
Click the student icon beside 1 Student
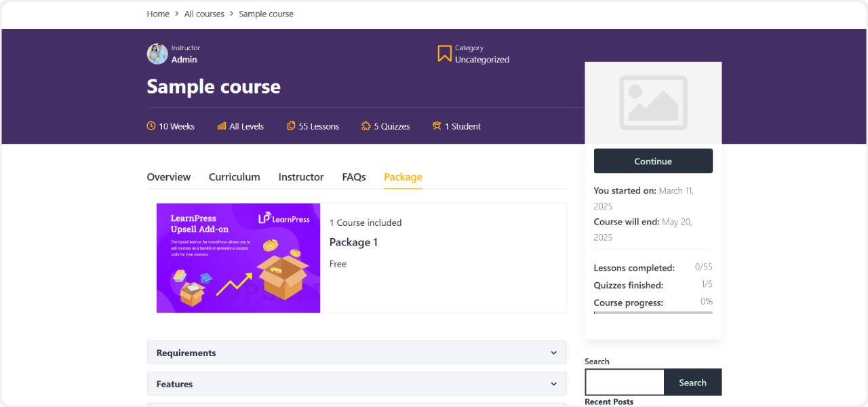point(437,125)
